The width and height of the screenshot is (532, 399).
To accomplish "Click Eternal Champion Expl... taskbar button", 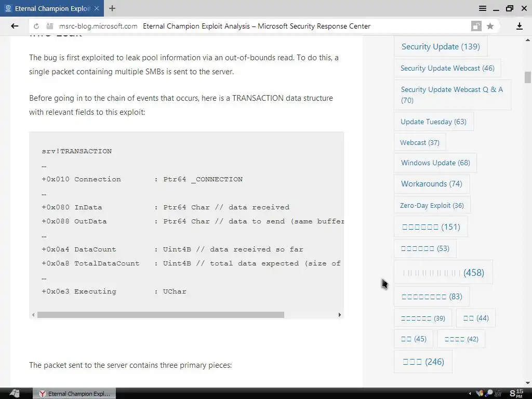I will click(74, 394).
